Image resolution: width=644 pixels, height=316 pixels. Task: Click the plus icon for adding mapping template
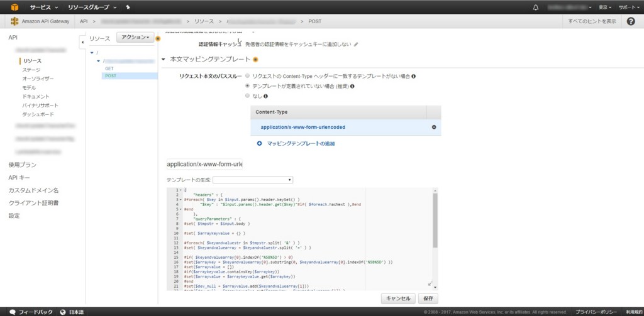tap(260, 144)
